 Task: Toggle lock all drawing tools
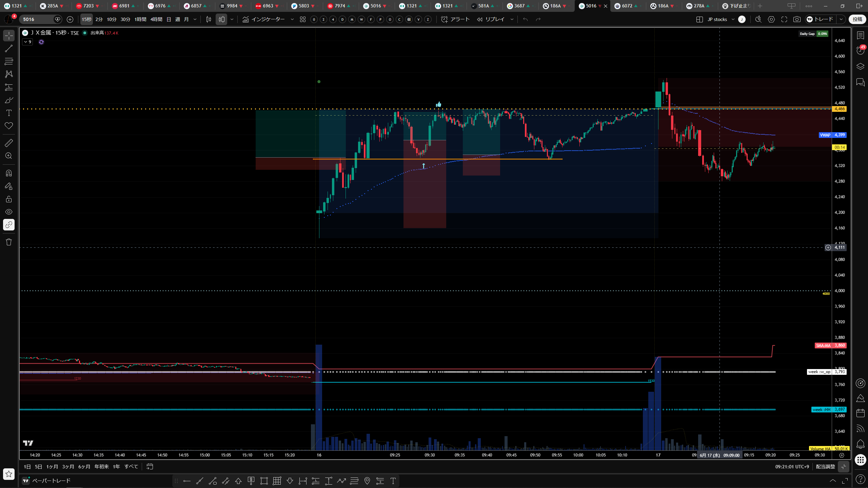coord(9,199)
